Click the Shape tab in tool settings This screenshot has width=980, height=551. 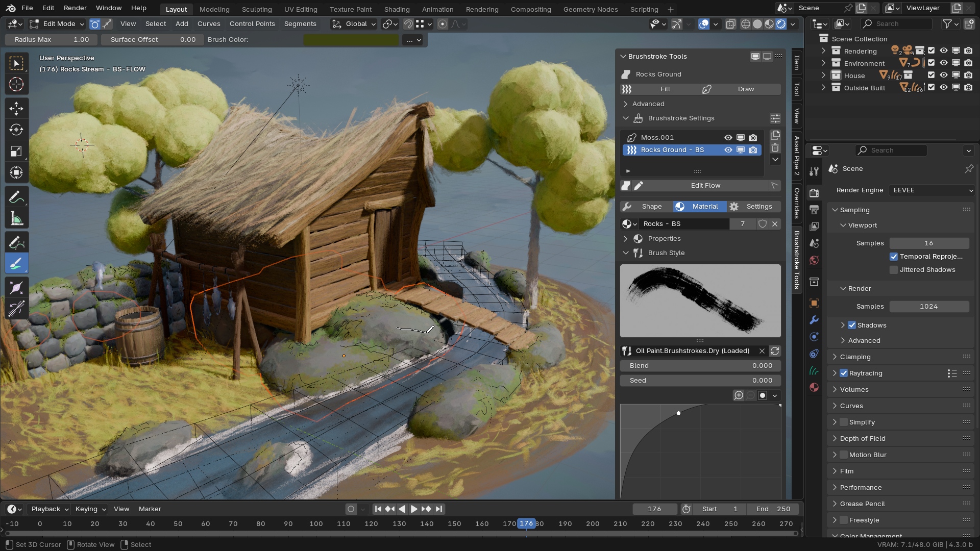(x=650, y=206)
